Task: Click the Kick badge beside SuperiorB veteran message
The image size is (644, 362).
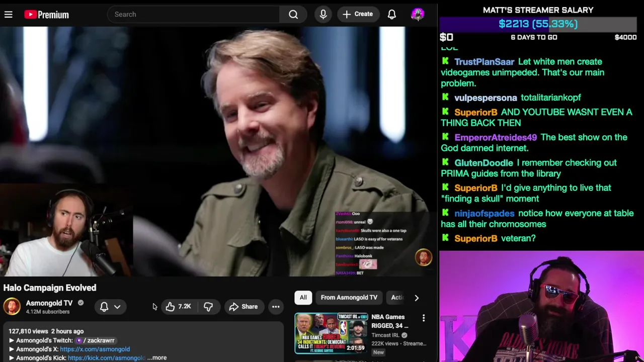Action: click(x=445, y=237)
